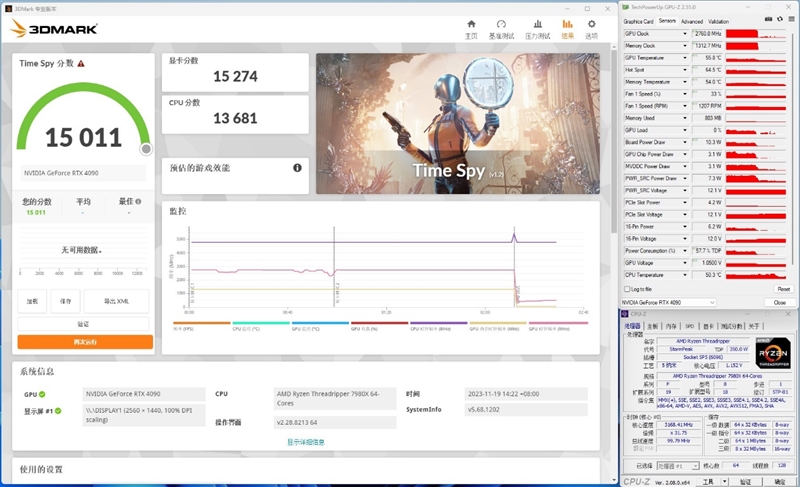Switch to the Graphics Card tab in GPU-Z
The image size is (800, 487).
638,21
